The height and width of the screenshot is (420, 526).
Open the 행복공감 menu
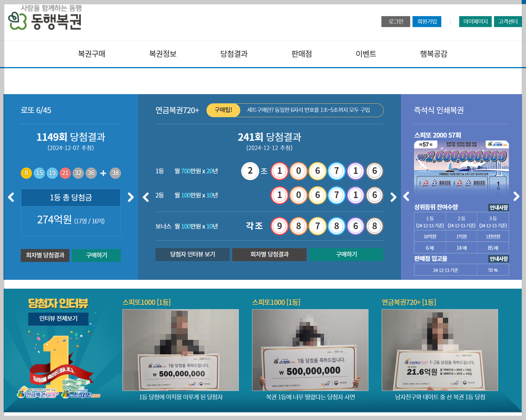(434, 54)
